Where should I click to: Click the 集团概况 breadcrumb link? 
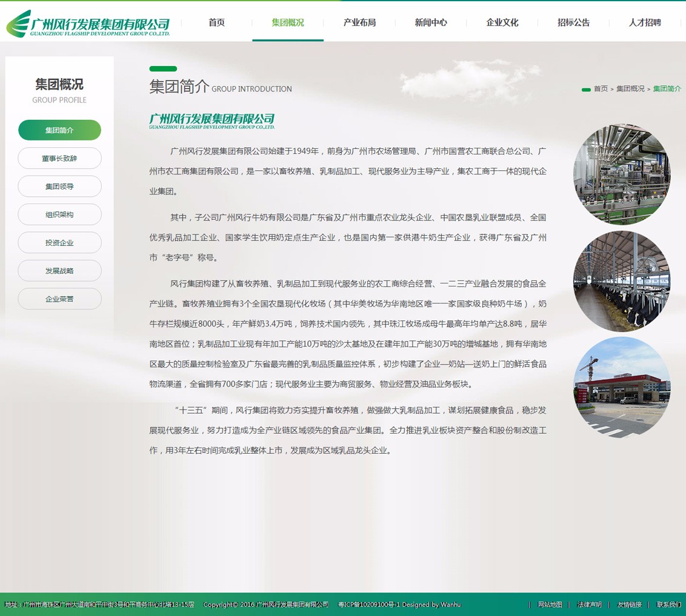point(630,89)
